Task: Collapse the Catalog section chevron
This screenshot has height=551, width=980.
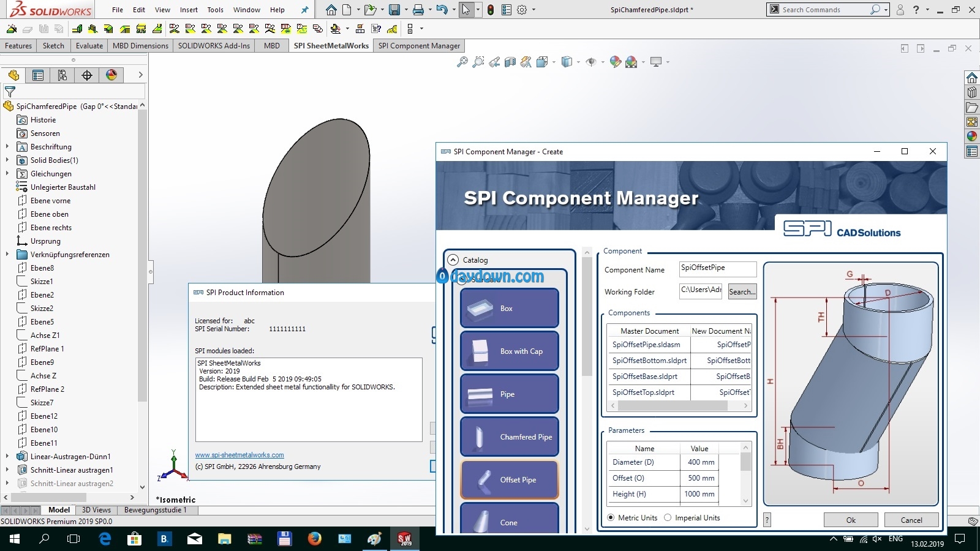Action: 453,260
